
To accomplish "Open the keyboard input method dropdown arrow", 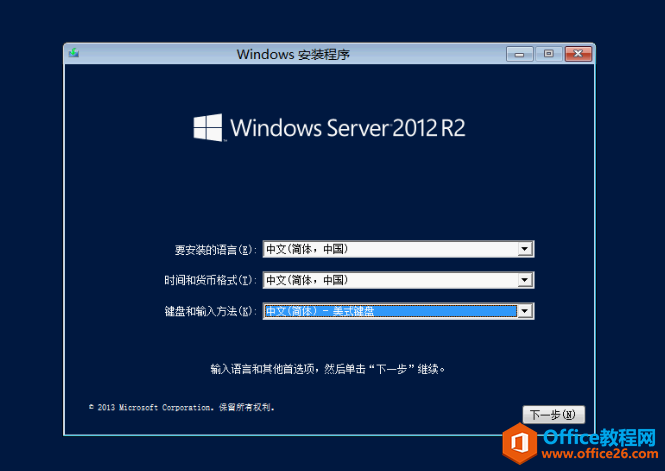I will click(x=525, y=311).
